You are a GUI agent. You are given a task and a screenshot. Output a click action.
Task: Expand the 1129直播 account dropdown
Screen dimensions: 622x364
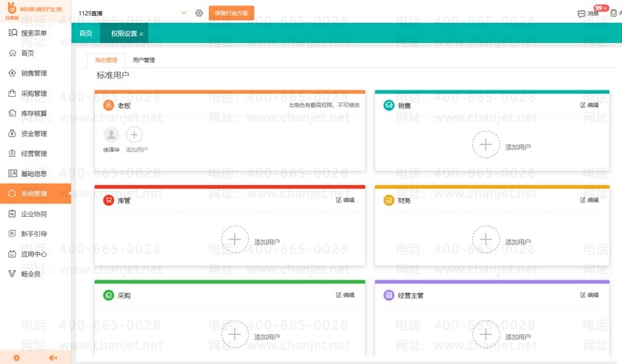(x=184, y=12)
